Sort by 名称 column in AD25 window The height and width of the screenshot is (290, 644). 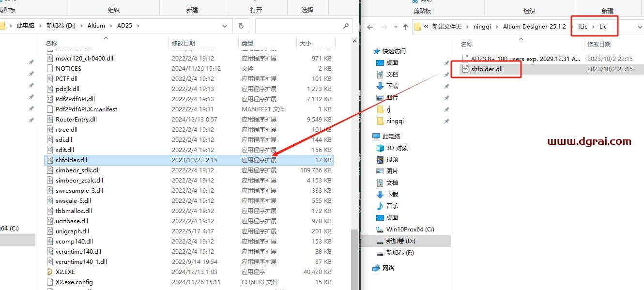point(51,44)
